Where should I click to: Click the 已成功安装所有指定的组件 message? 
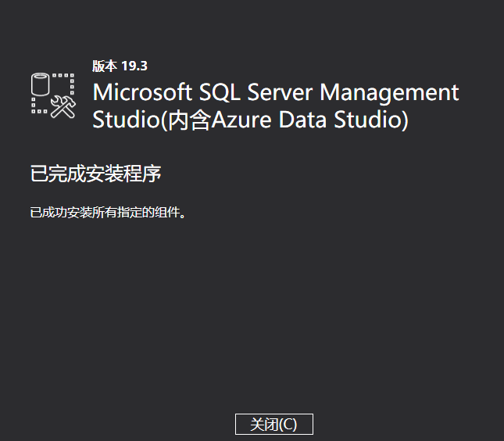[x=109, y=212]
